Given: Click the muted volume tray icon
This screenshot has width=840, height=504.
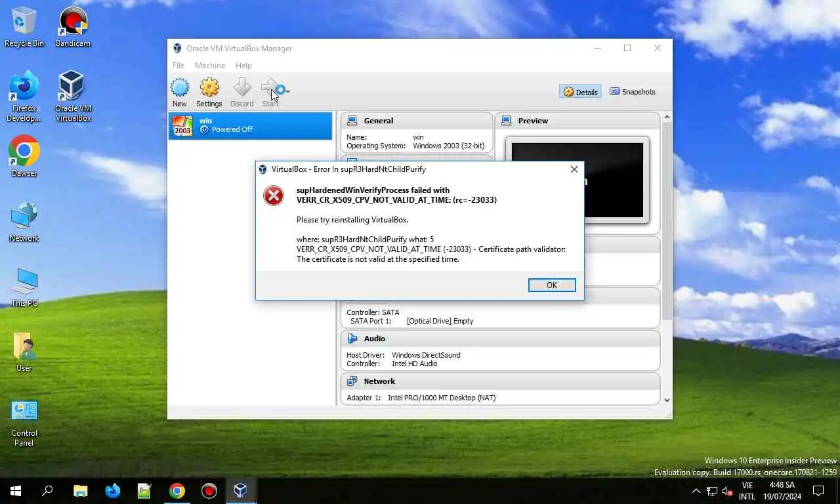Looking at the screenshot, I should coord(727,491).
